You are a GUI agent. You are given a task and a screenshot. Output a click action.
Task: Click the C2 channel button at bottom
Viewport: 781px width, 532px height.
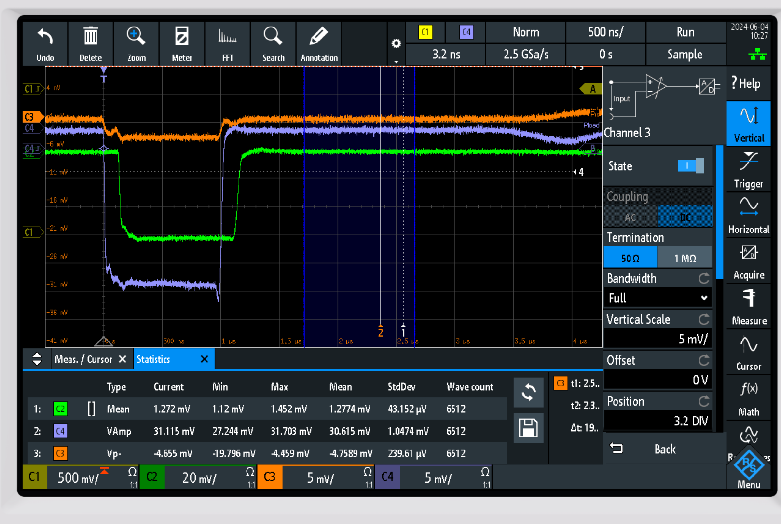point(152,477)
